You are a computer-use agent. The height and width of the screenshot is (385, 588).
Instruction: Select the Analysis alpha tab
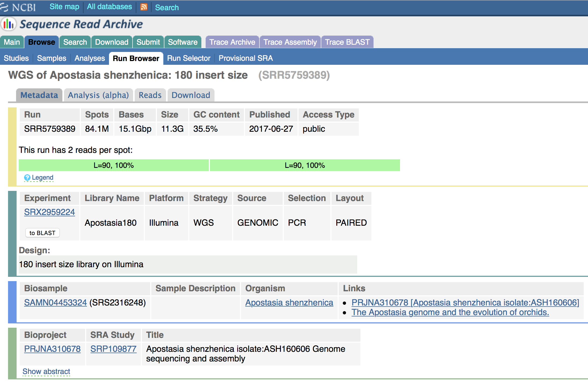[x=98, y=95]
